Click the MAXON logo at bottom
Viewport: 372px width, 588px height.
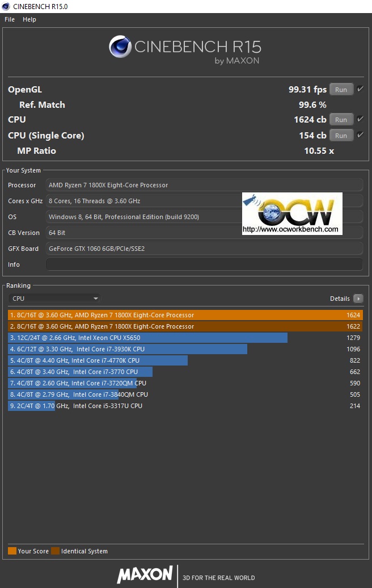pos(145,574)
